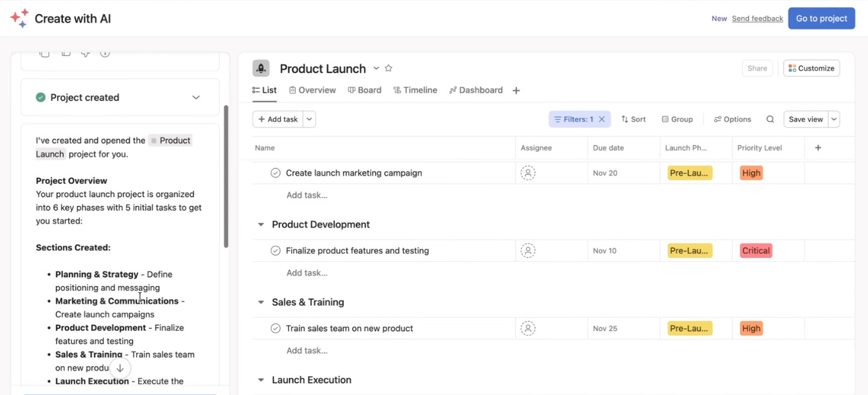Image resolution: width=868 pixels, height=395 pixels.
Task: Open the view Options control
Action: (733, 119)
